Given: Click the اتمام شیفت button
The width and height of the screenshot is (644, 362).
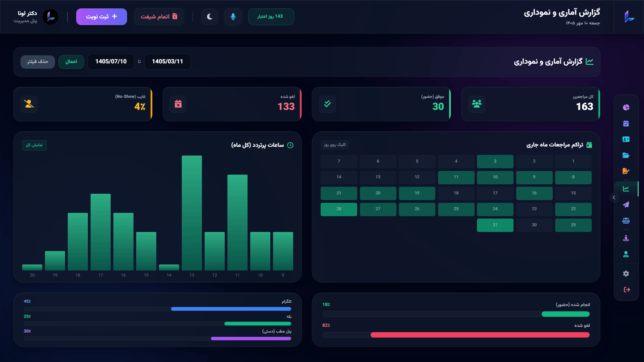Looking at the screenshot, I should (159, 16).
